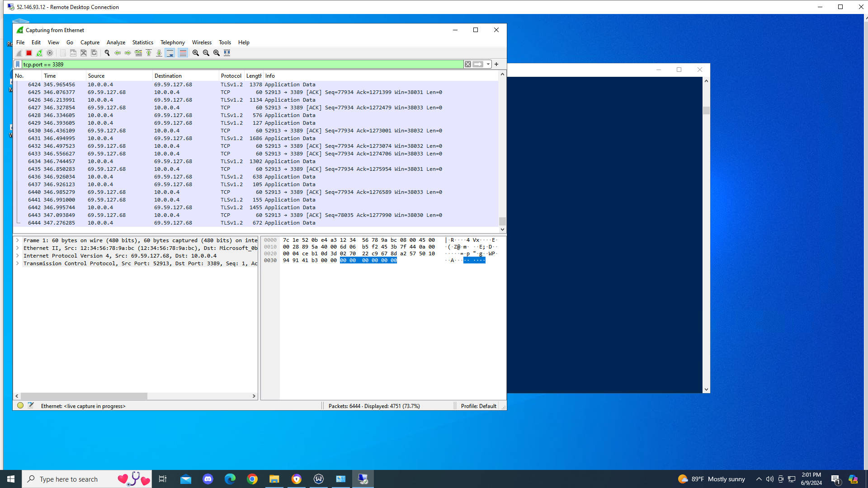Screen dimensions: 868x488
Task: Stop capturing packets with red square button
Action: pos(29,53)
